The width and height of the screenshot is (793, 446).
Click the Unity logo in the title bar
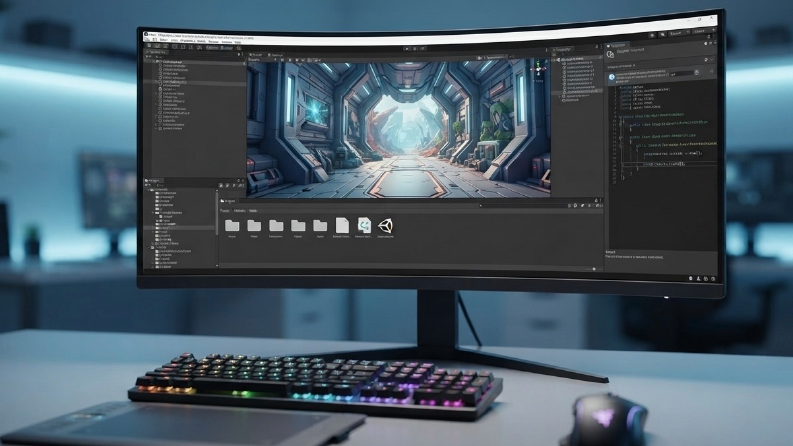146,34
